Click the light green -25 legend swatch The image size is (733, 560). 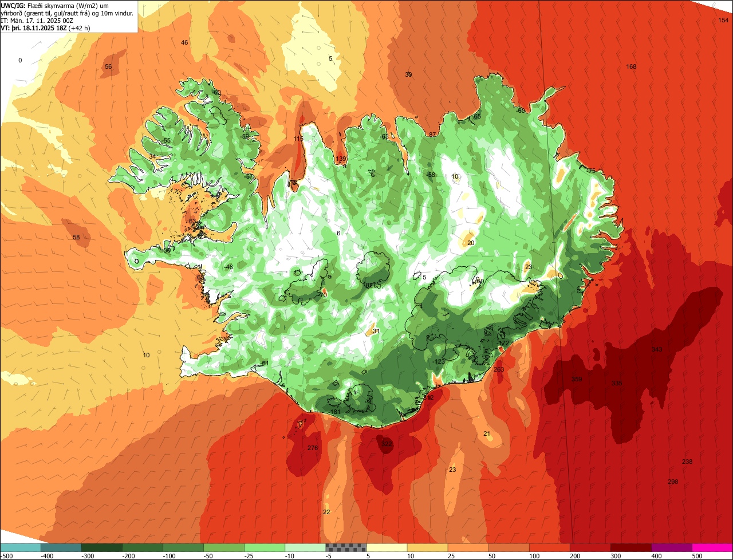point(265,547)
